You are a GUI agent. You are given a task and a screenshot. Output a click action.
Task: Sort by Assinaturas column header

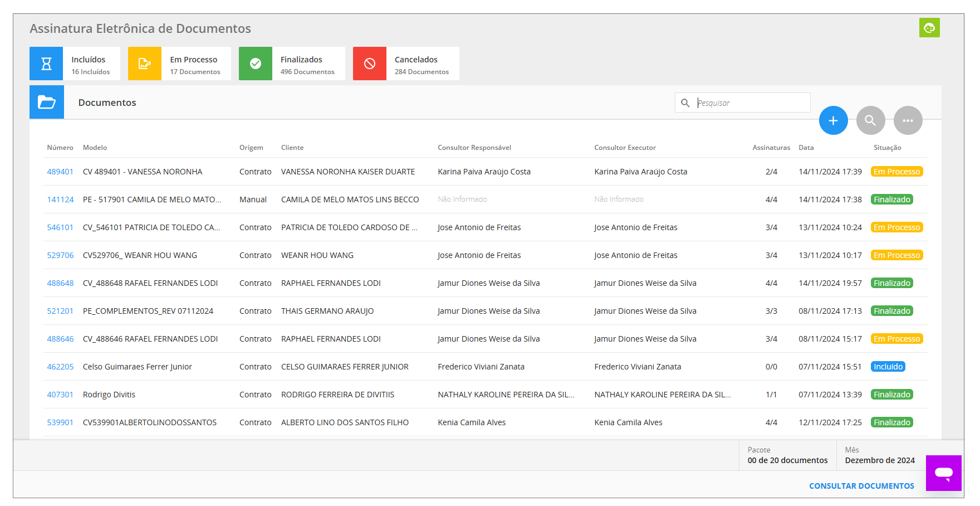point(771,148)
